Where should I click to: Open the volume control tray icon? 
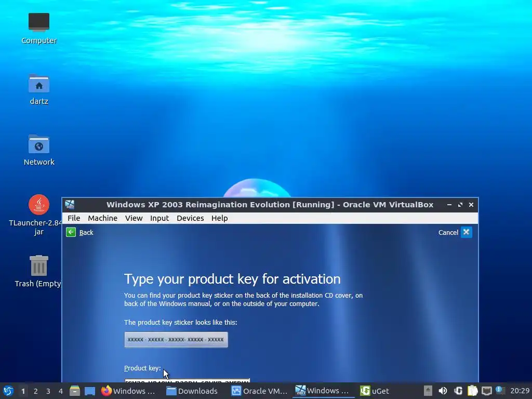click(x=443, y=391)
